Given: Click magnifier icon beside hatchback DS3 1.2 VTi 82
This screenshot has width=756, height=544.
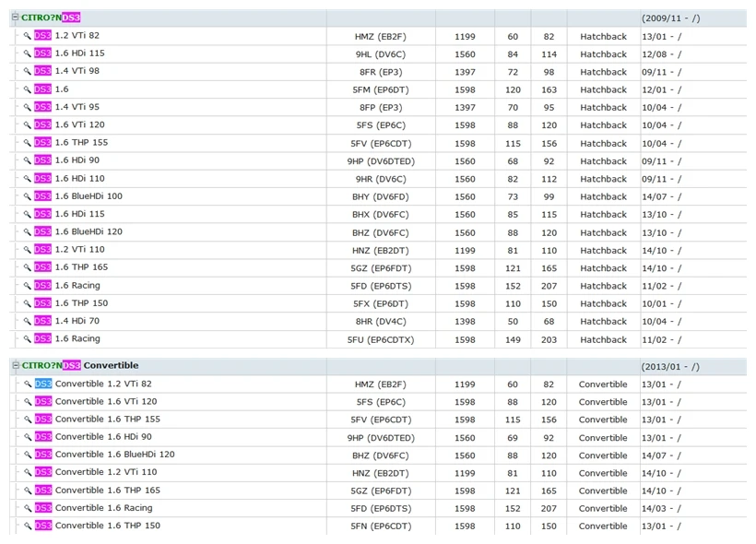Looking at the screenshot, I should pos(28,36).
